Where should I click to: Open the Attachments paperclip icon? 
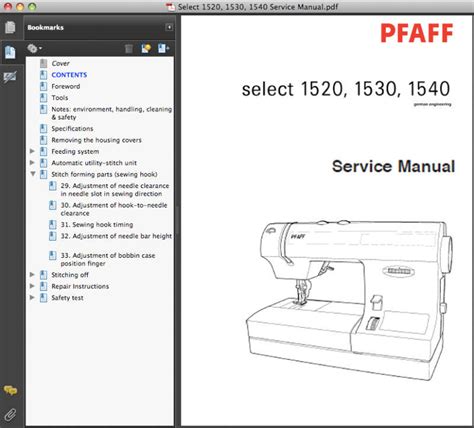click(10, 415)
